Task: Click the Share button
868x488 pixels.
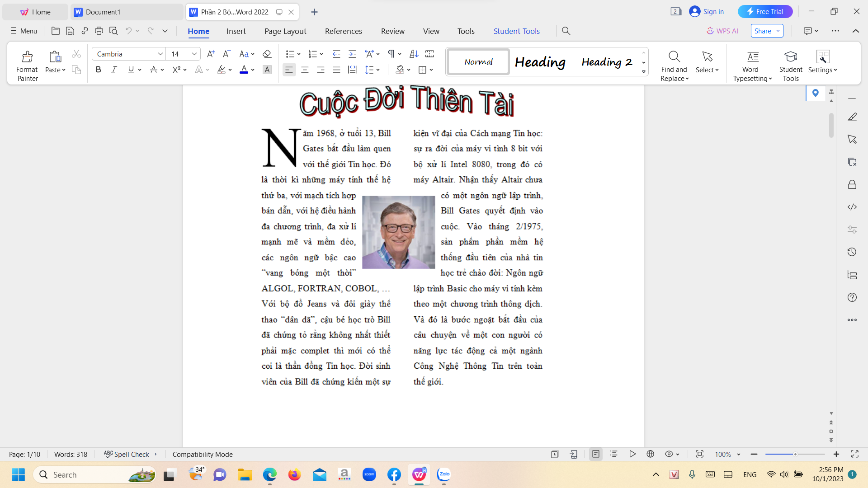Action: coord(767,31)
